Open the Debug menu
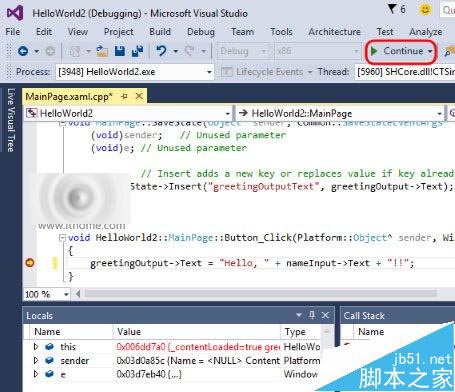 pos(201,32)
